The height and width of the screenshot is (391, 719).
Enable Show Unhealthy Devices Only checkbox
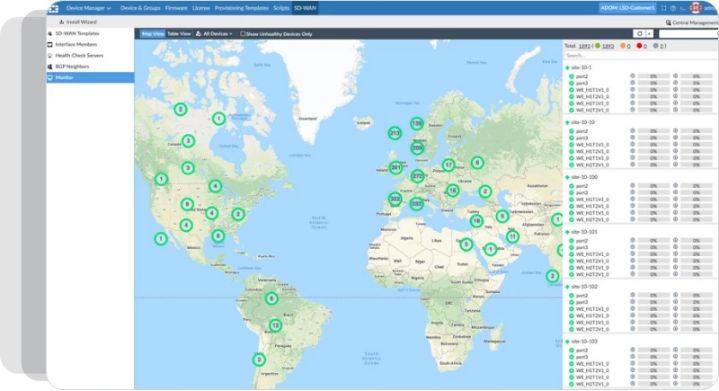[x=243, y=34]
